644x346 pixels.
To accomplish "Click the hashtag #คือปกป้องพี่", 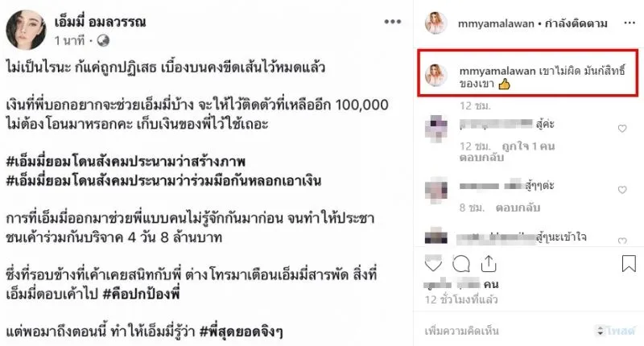I will coord(141,294).
